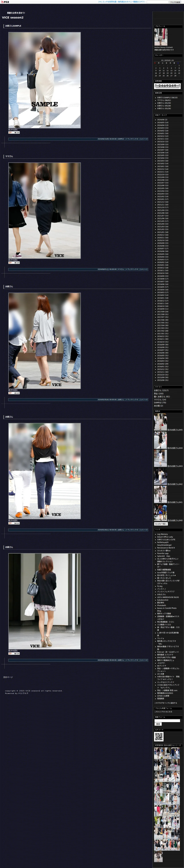The height and width of the screenshot is (868, 184).
Task: Click the FC2 logo in the top bar
Action: pos(5,2)
